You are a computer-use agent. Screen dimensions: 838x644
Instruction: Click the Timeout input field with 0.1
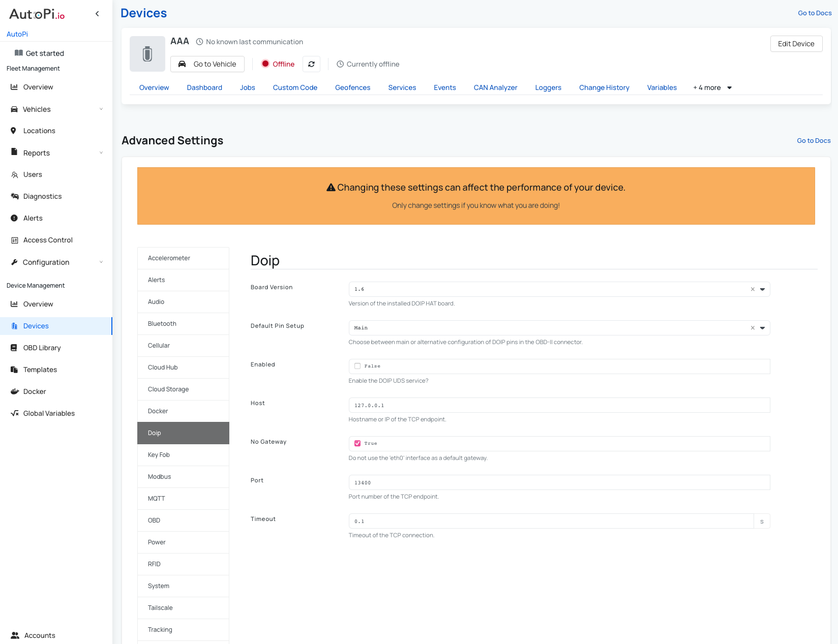coord(551,521)
